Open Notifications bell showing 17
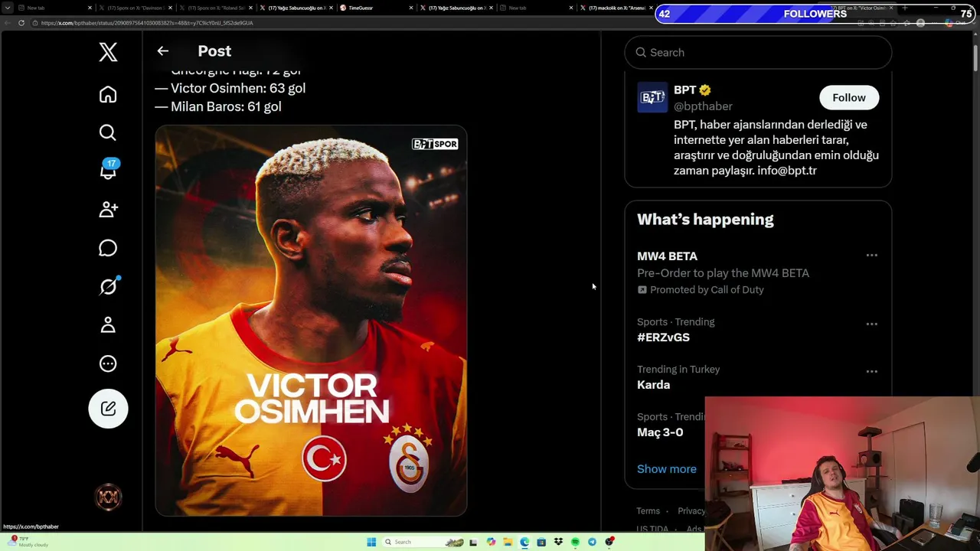The width and height of the screenshot is (980, 551). [108, 170]
